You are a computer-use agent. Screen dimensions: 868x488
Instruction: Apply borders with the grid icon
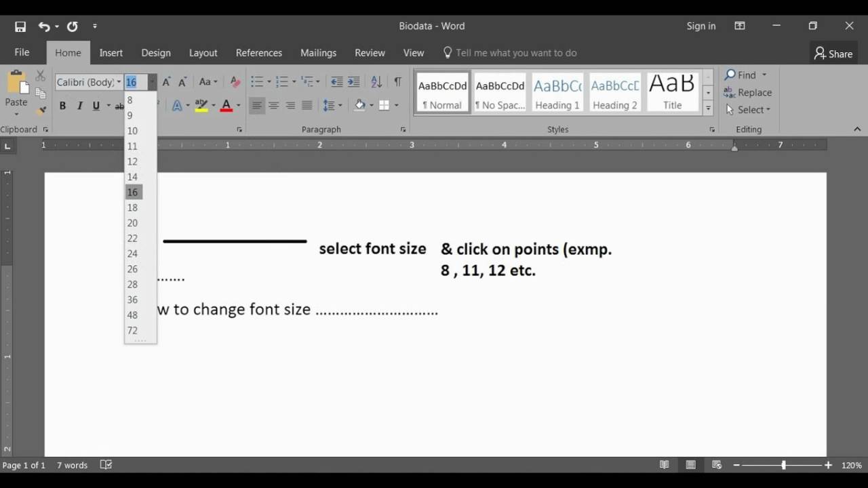(384, 105)
